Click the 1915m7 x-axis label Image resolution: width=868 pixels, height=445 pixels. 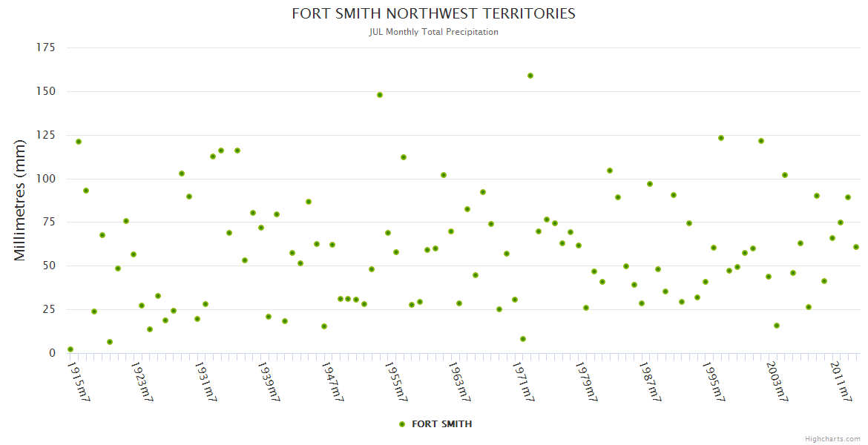pos(79,381)
